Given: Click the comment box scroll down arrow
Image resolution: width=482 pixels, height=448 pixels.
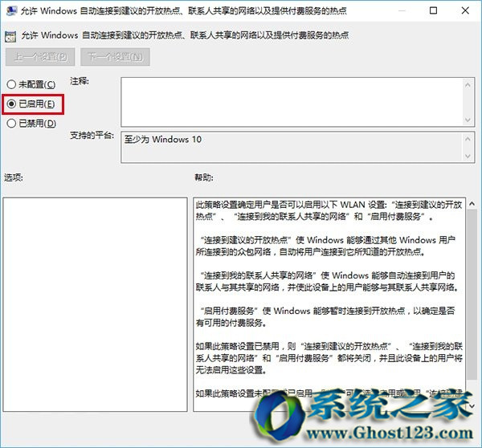Looking at the screenshot, I should tap(468, 120).
